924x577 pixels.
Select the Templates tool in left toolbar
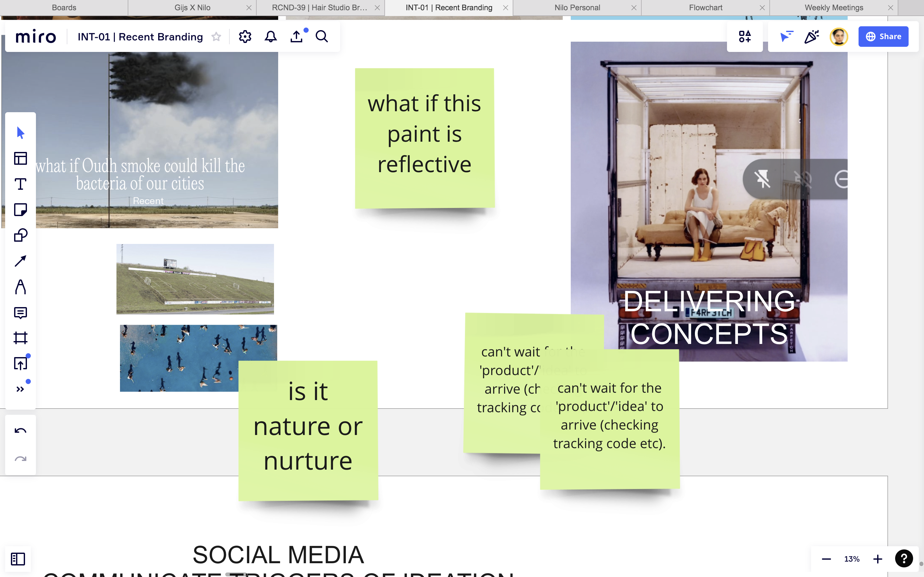(x=20, y=158)
